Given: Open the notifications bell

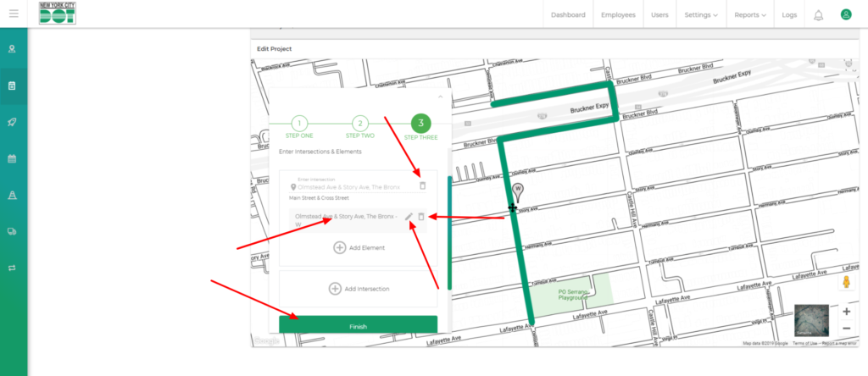Looking at the screenshot, I should (818, 15).
